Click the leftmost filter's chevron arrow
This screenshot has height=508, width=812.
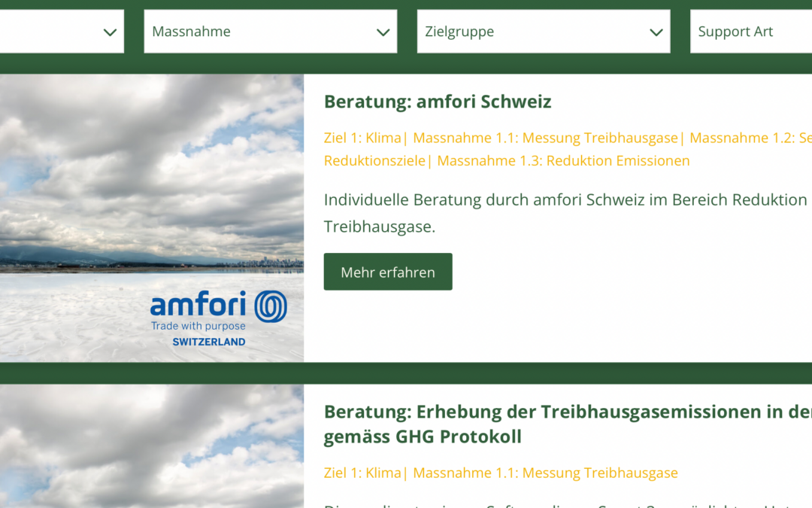point(110,32)
